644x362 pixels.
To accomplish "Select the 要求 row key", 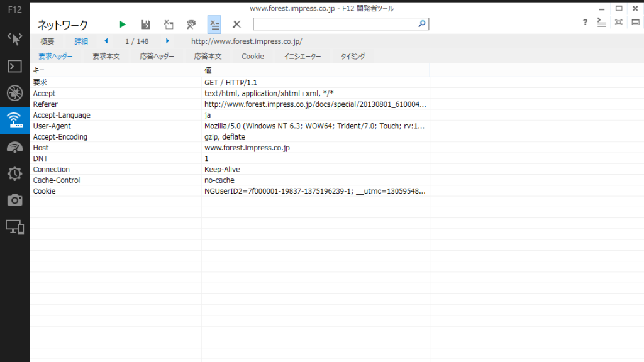I will pyautogui.click(x=40, y=82).
